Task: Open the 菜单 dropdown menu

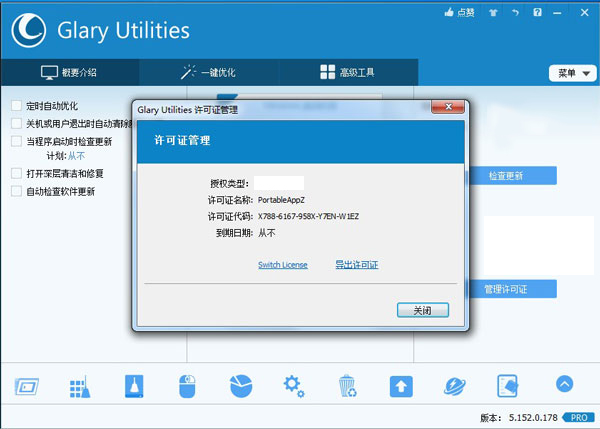Action: click(572, 73)
